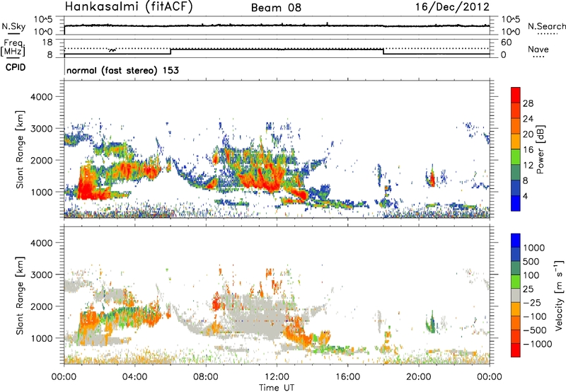The width and height of the screenshot is (566, 392).
Task: Click the blue bottom segment of Power colorbar
Action: pyautogui.click(x=516, y=203)
